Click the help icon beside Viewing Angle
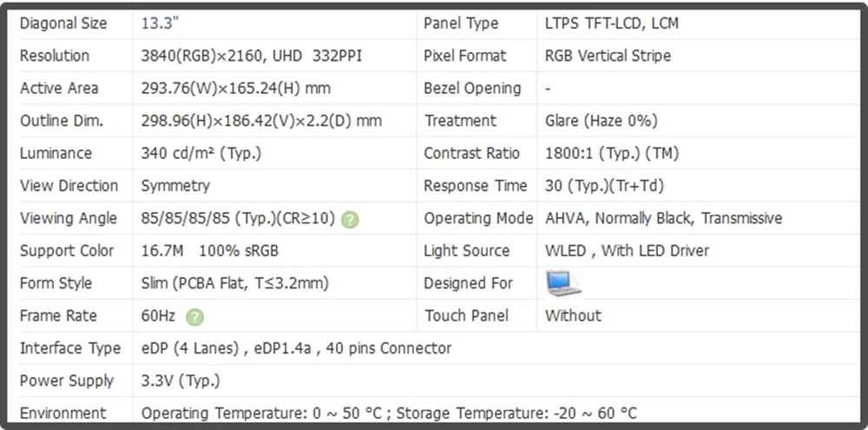The height and width of the screenshot is (430, 868). tap(350, 220)
